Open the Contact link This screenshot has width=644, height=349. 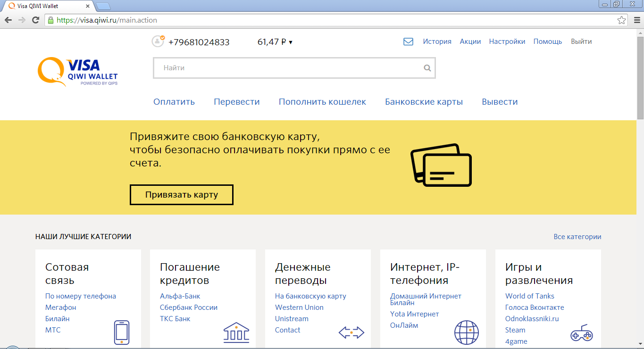click(288, 330)
